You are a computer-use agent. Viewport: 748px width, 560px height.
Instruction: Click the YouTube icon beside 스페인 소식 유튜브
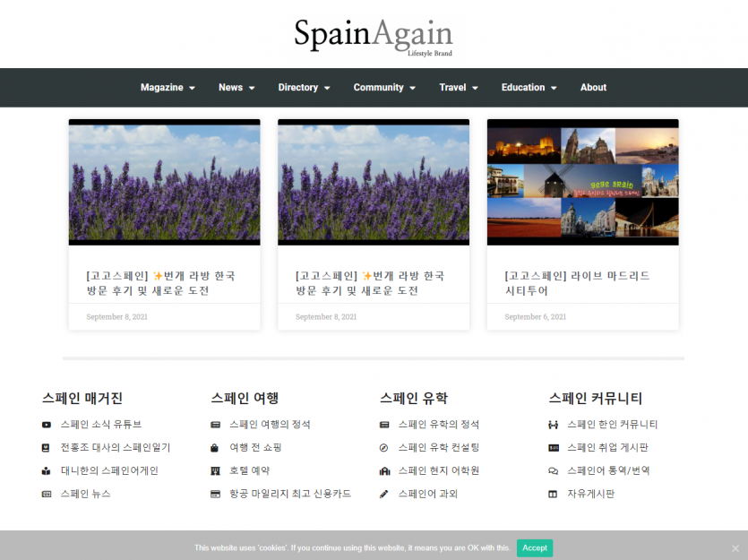pos(46,424)
